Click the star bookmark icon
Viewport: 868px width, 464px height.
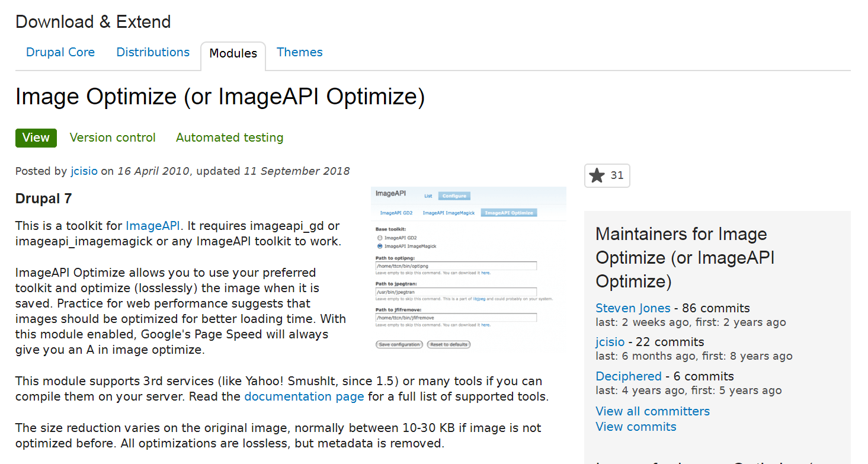pyautogui.click(x=597, y=175)
